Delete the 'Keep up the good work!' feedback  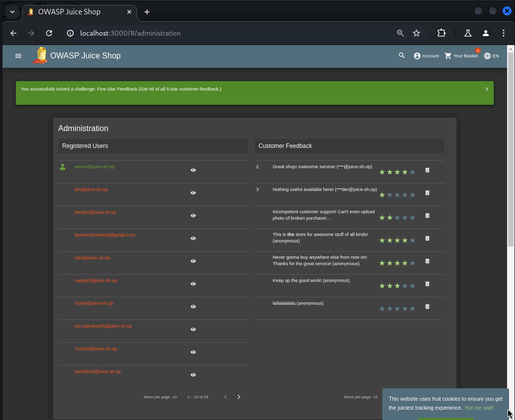(x=427, y=284)
